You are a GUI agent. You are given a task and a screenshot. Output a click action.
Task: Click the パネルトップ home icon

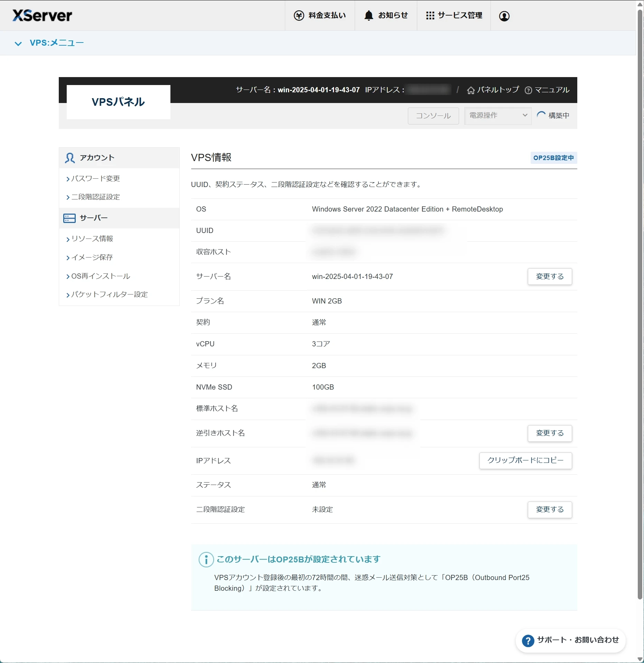tap(470, 90)
